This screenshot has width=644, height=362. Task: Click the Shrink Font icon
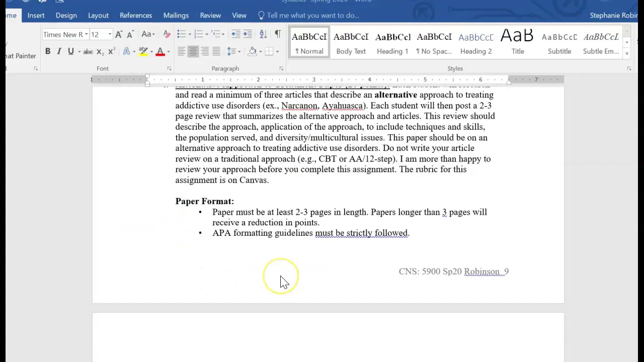pyautogui.click(x=130, y=34)
